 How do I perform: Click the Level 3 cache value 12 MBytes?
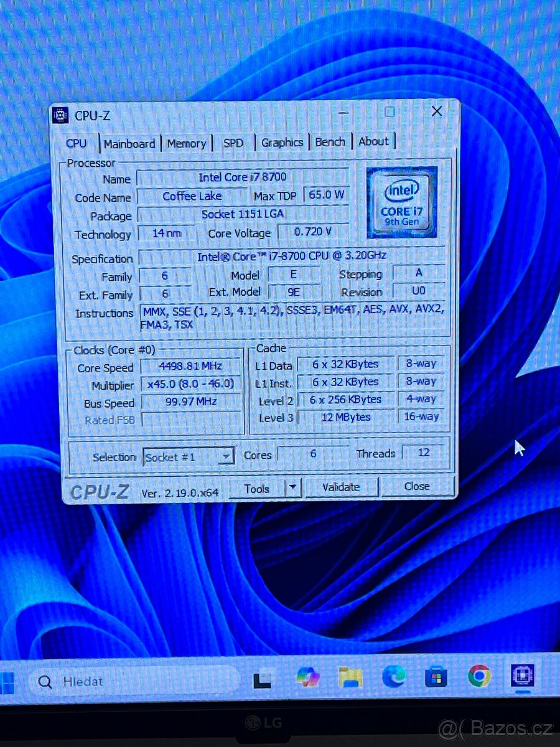[347, 417]
